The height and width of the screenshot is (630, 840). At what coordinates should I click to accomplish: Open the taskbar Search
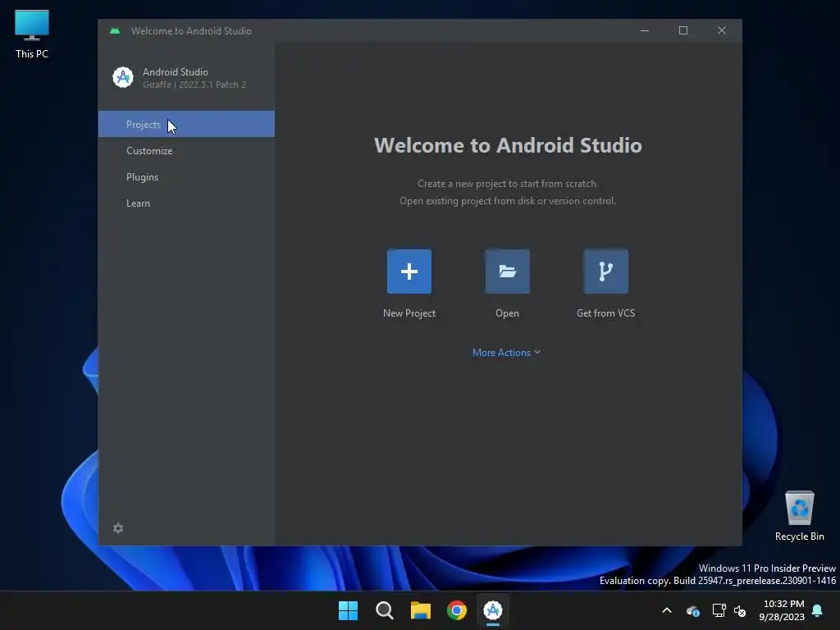click(x=385, y=610)
